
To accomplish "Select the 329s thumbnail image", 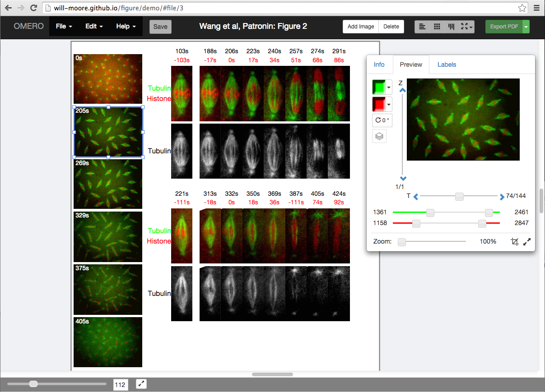I will [108, 237].
